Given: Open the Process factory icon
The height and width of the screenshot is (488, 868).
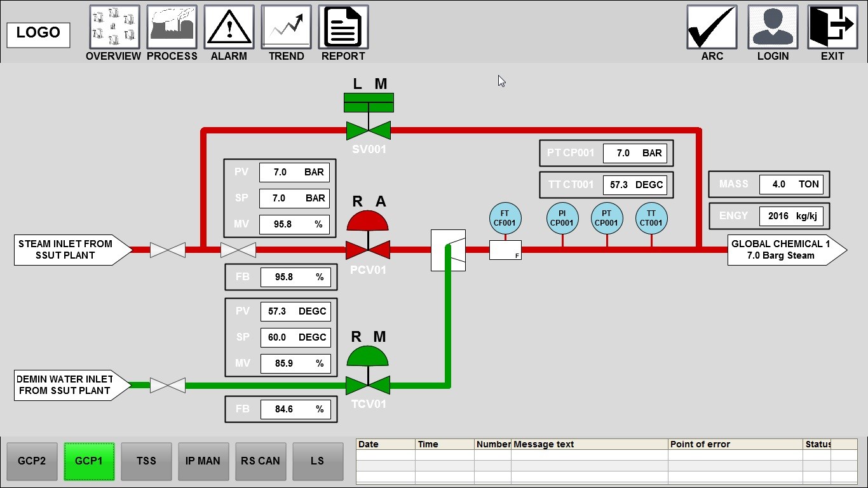Looking at the screenshot, I should click(172, 27).
